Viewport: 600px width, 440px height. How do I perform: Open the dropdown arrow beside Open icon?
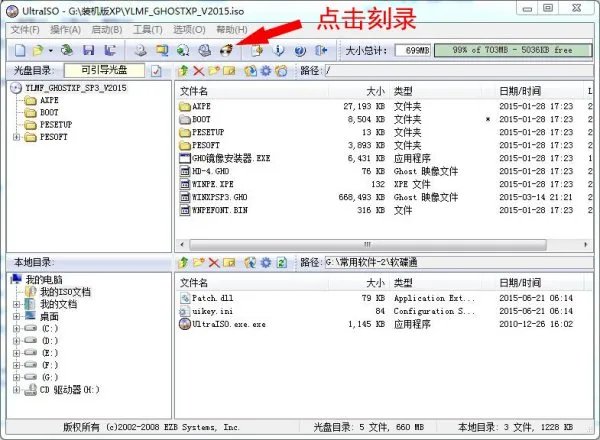coord(51,51)
